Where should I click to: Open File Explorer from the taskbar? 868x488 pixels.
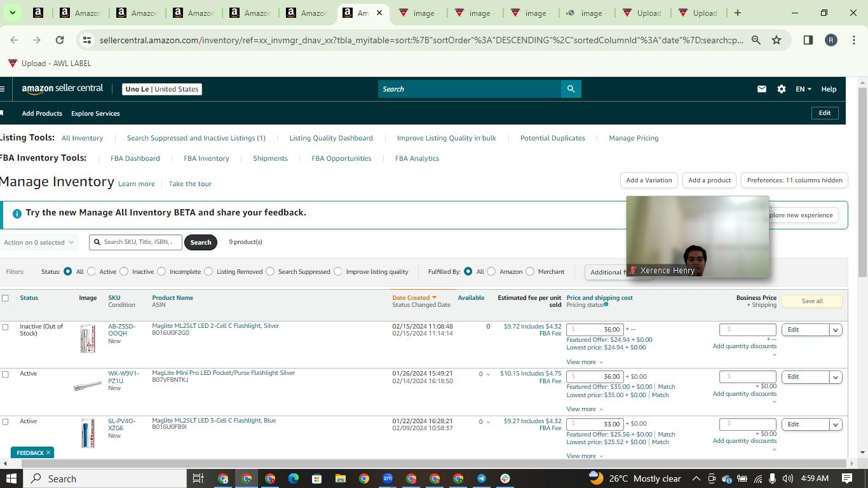pyautogui.click(x=340, y=478)
